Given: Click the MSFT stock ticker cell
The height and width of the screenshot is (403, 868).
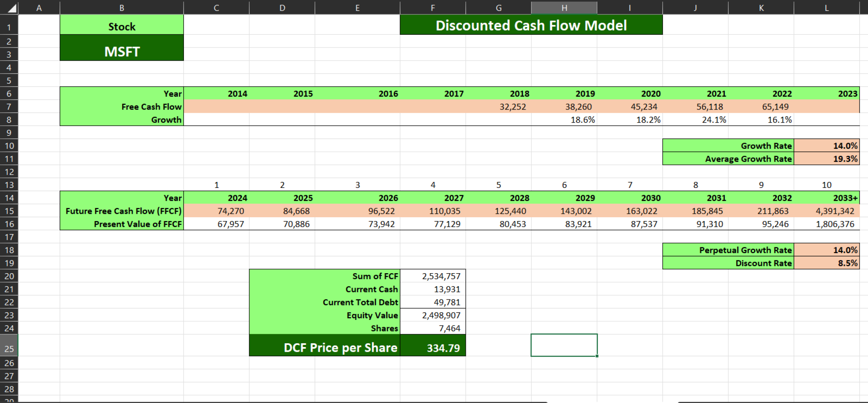Looking at the screenshot, I should 121,51.
